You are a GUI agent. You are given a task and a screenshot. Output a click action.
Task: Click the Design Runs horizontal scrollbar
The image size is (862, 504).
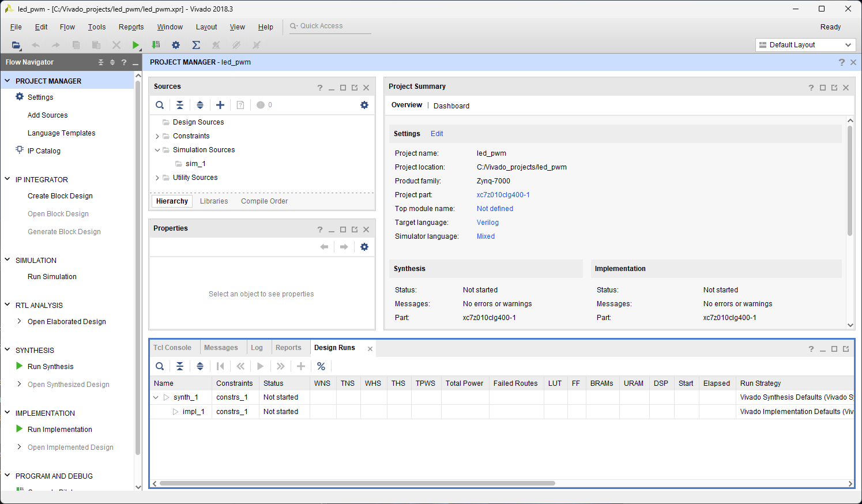click(x=357, y=483)
